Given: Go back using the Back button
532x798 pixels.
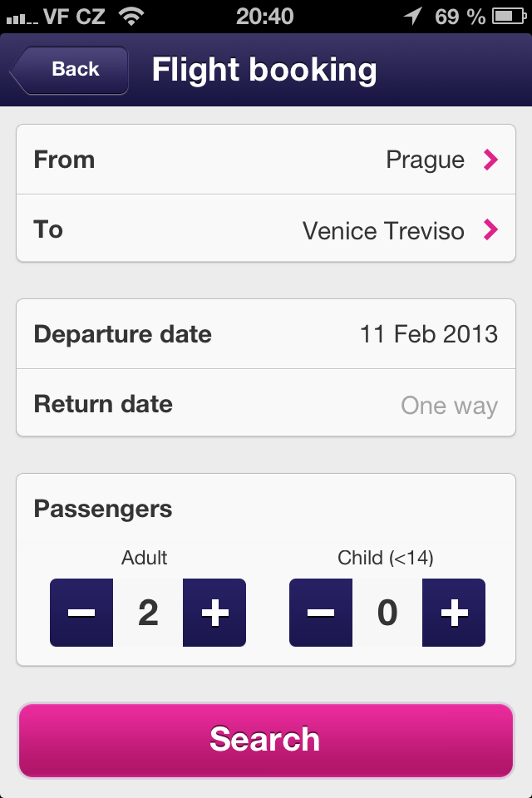Looking at the screenshot, I should [x=73, y=70].
